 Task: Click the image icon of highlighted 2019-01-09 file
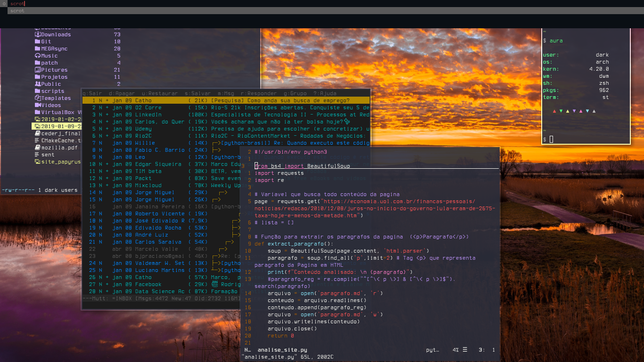pyautogui.click(x=38, y=126)
